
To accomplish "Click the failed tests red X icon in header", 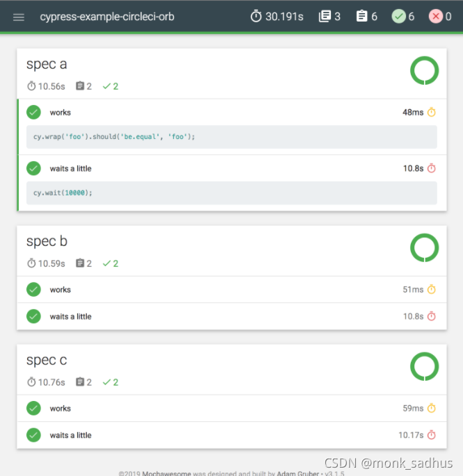I will 436,17.
